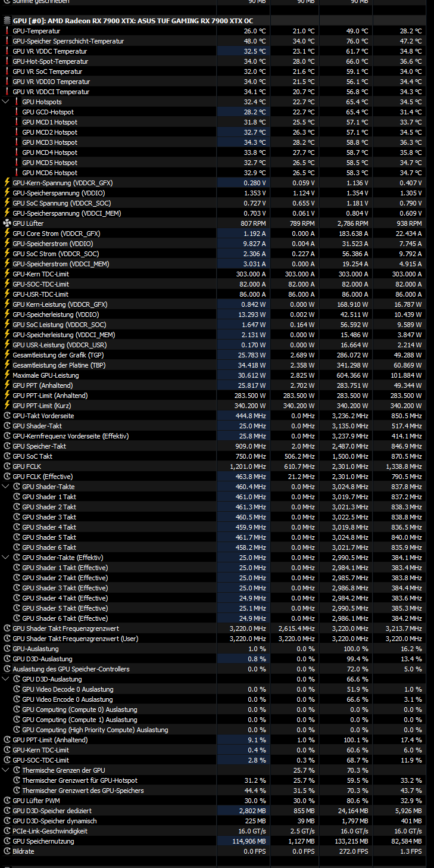Select GPU Shader Takt Frequenzgrenzwert (User) label

(75, 638)
